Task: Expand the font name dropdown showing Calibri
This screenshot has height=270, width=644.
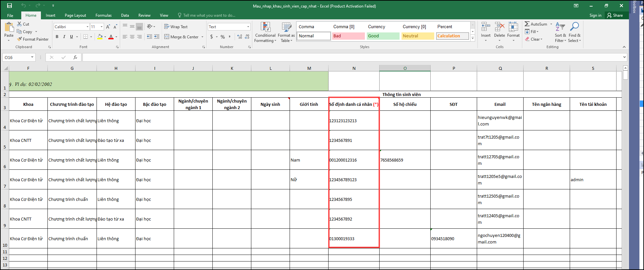Action: point(87,27)
